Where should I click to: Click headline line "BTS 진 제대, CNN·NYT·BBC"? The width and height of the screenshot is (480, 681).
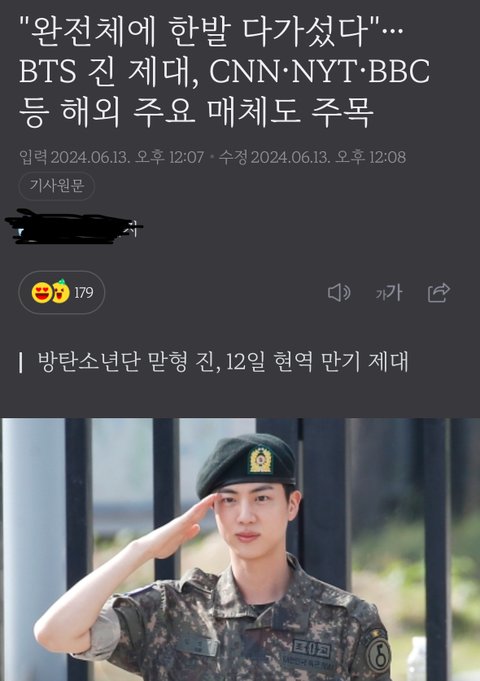pos(225,71)
